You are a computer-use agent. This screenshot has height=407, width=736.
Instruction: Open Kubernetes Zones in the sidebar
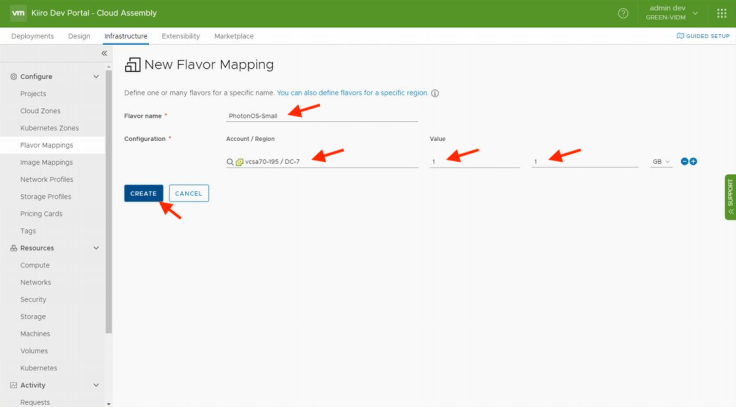tap(49, 128)
